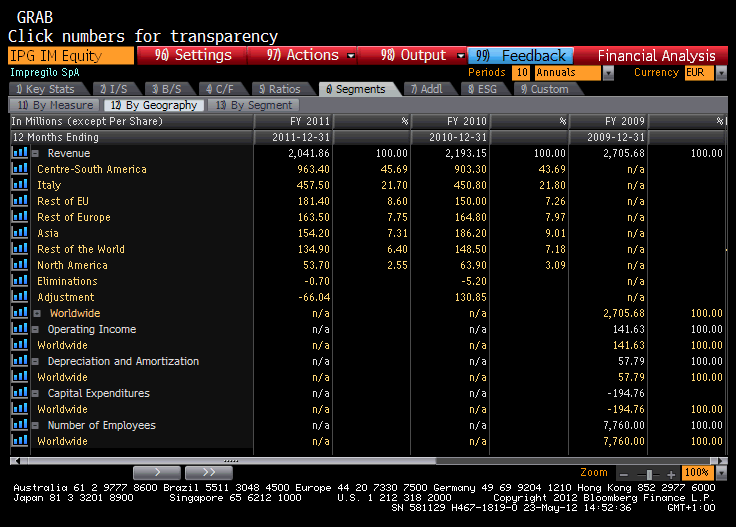Open the Output menu
The height and width of the screenshot is (527, 736).
click(413, 55)
